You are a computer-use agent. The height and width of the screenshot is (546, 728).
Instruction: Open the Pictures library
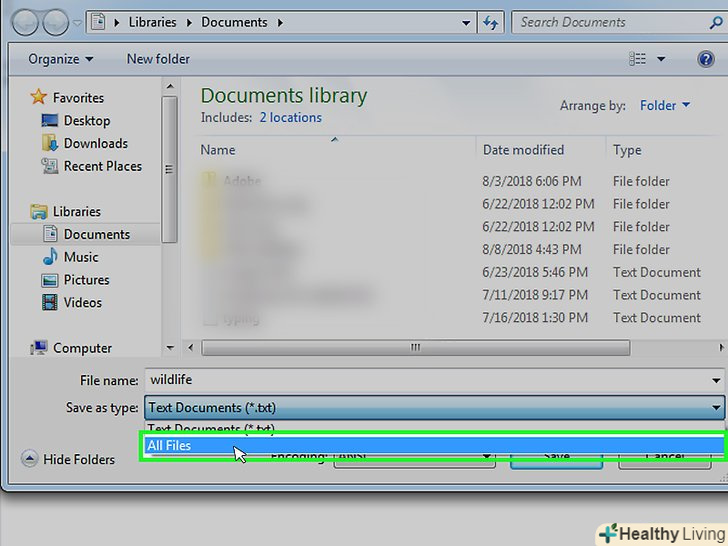tap(86, 280)
